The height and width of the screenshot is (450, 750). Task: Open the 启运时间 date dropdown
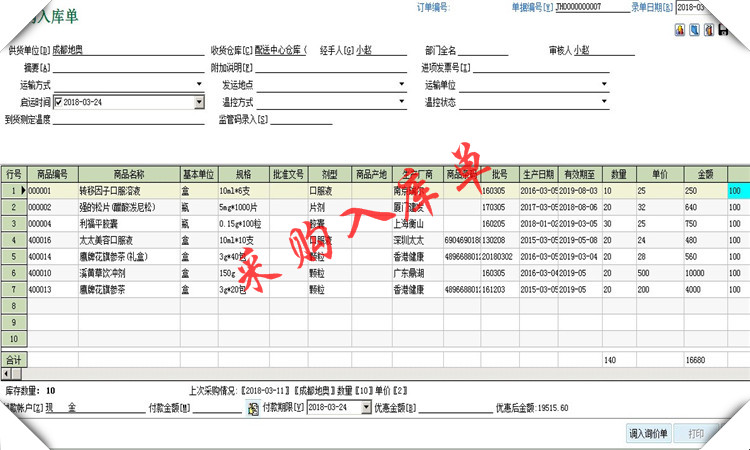[198, 102]
